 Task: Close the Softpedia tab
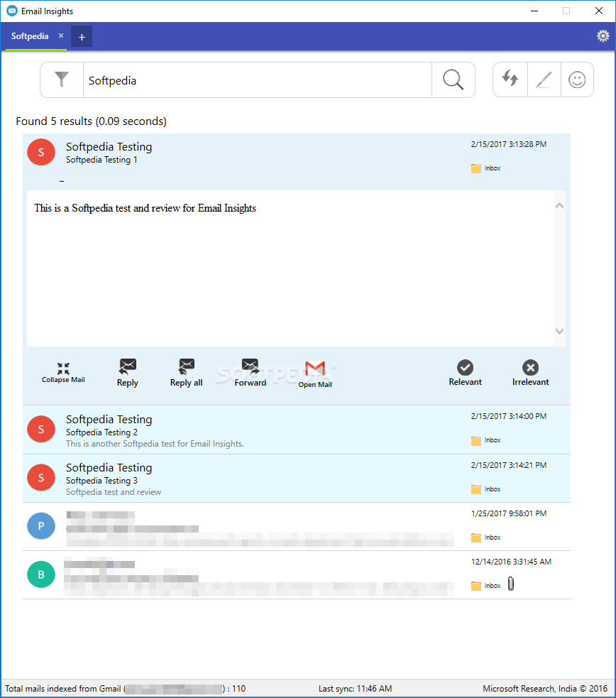pos(60,34)
